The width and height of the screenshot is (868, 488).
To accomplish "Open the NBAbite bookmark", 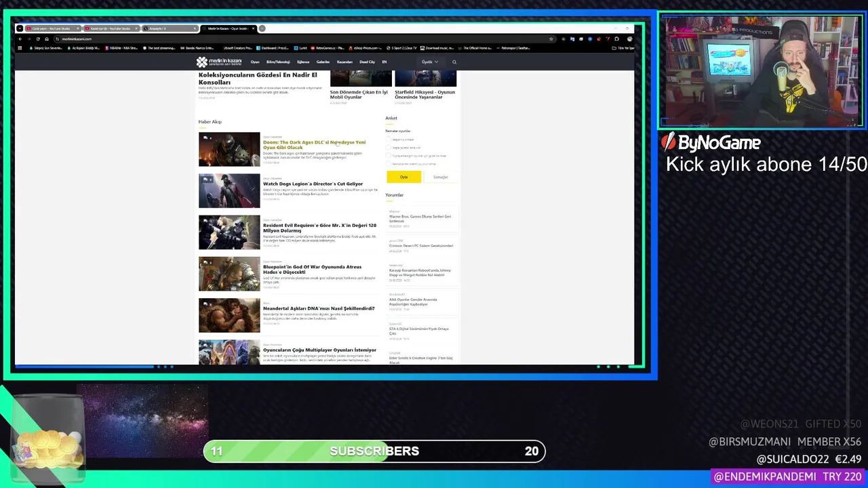I will 122,48.
